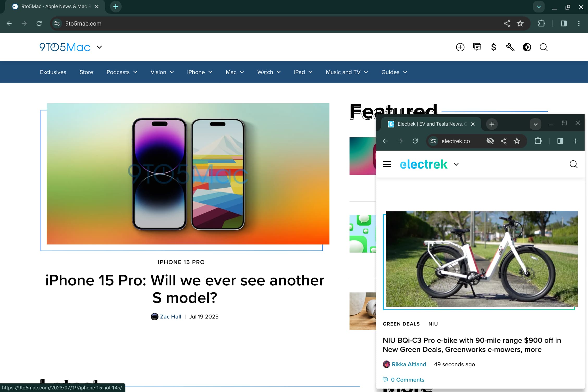Open search on 9to5Mac header

coord(544,47)
